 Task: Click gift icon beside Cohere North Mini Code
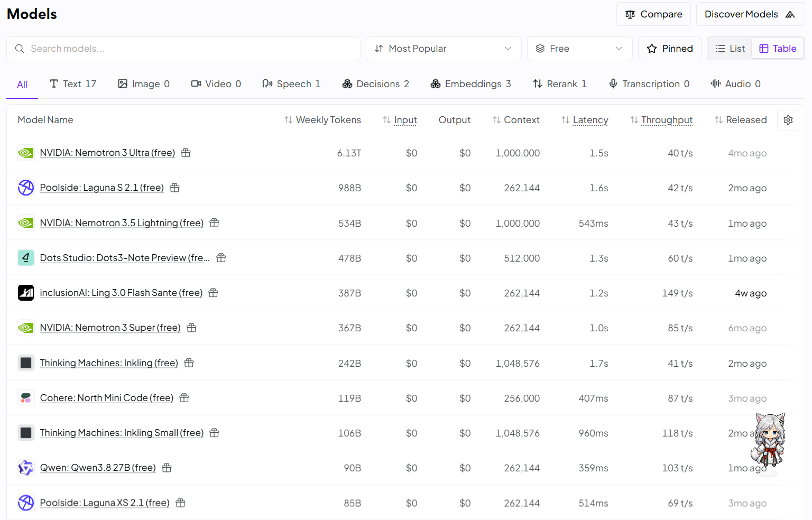(x=184, y=398)
